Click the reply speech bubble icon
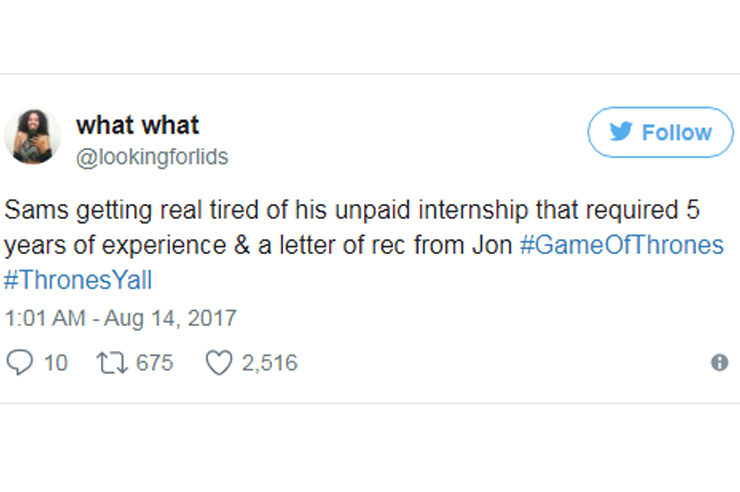 pos(19,363)
